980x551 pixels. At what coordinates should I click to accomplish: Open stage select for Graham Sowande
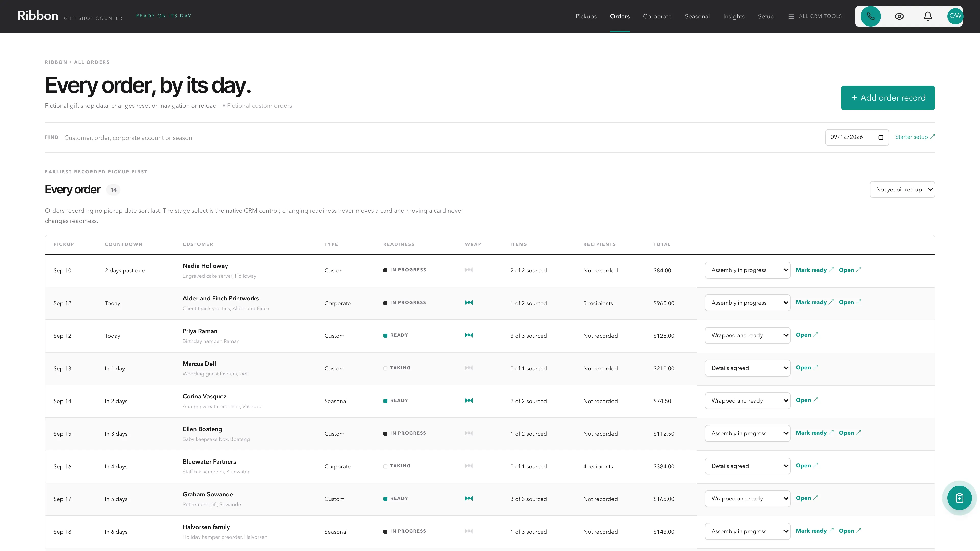click(x=747, y=498)
